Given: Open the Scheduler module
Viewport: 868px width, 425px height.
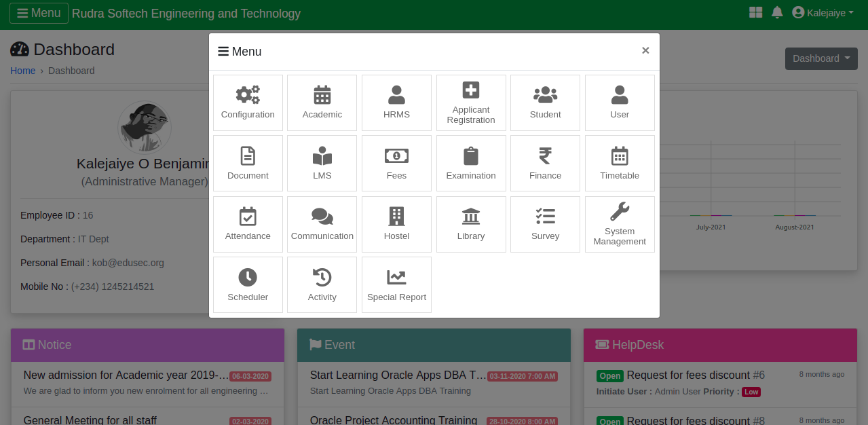Looking at the screenshot, I should tap(248, 284).
